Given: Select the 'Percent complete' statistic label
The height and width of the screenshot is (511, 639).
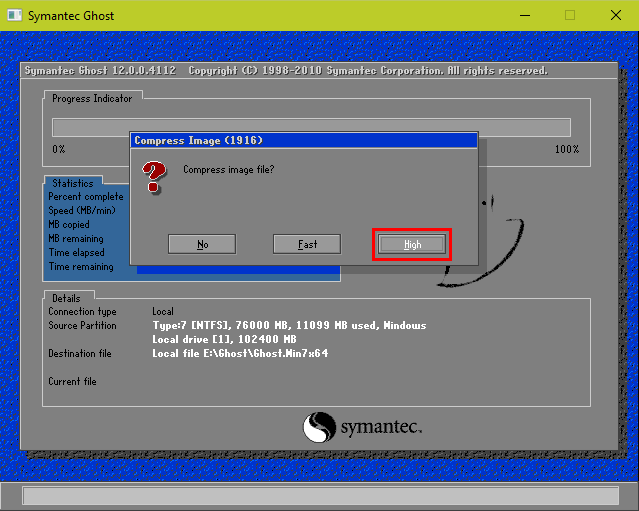Looking at the screenshot, I should (86, 196).
